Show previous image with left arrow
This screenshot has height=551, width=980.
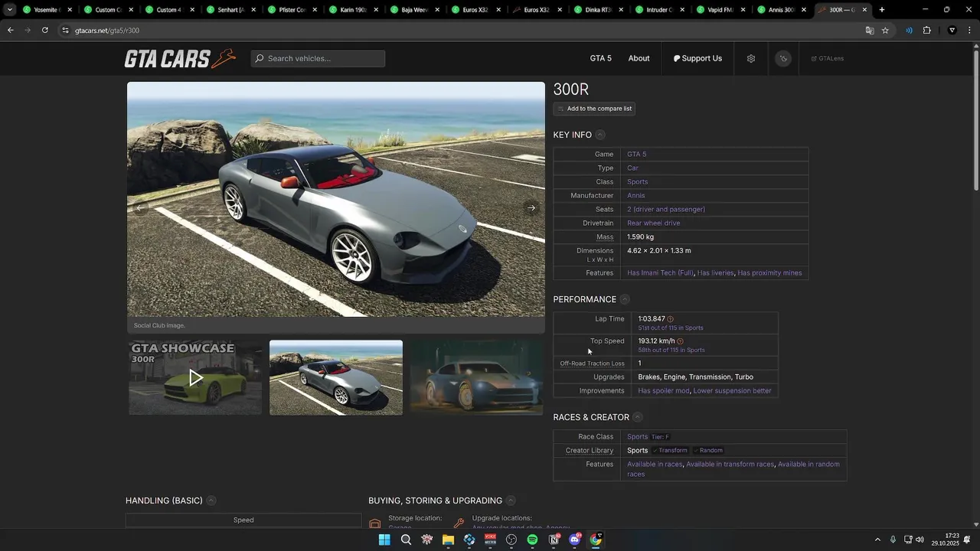(140, 208)
